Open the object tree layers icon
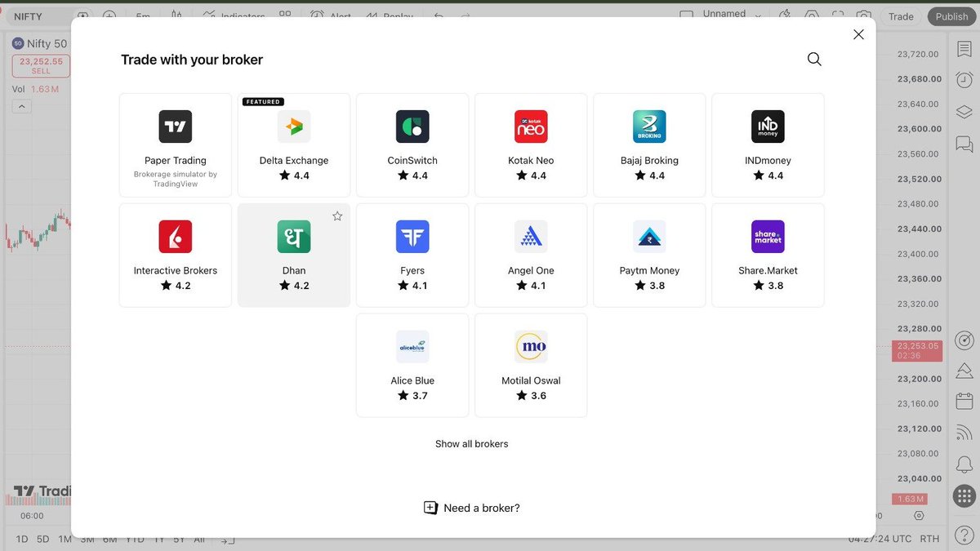The width and height of the screenshot is (980, 551). tap(964, 112)
